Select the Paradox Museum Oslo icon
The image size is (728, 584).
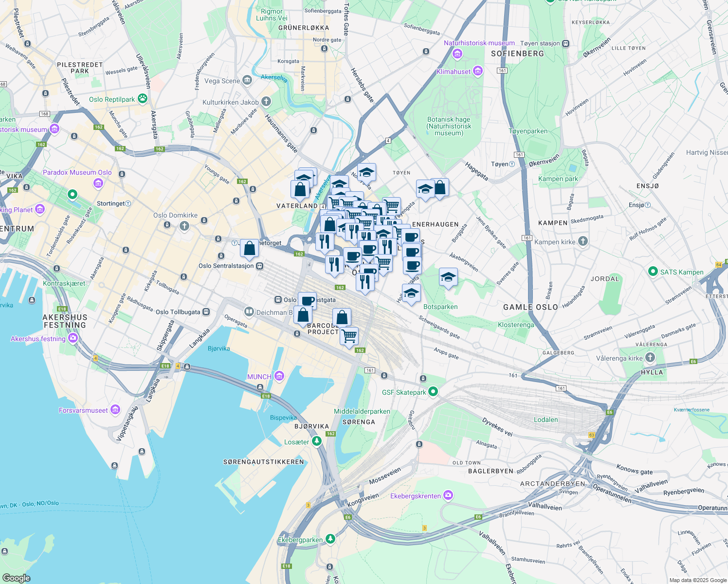click(98, 183)
